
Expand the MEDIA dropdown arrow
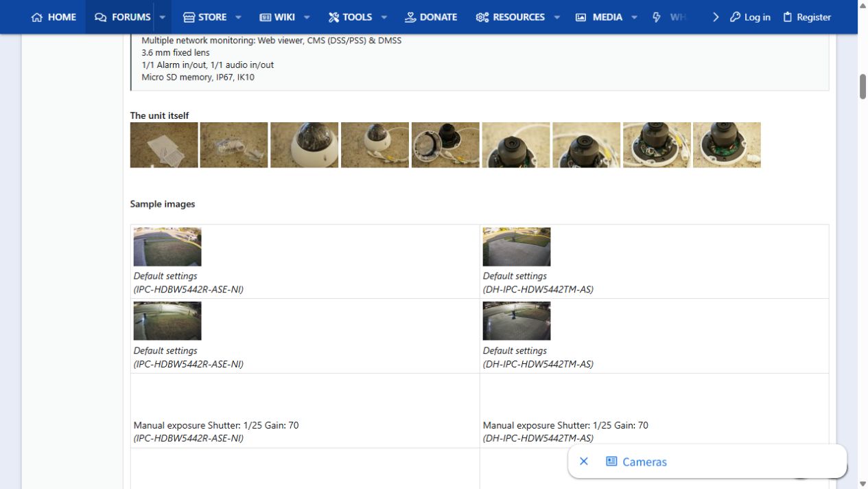[x=634, y=17]
